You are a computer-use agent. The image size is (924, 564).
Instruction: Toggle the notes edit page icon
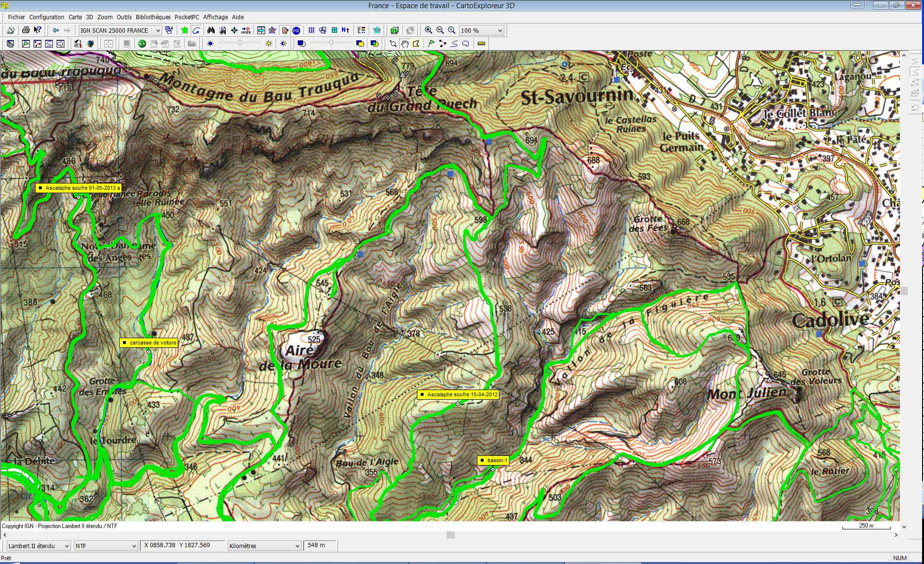click(x=285, y=30)
